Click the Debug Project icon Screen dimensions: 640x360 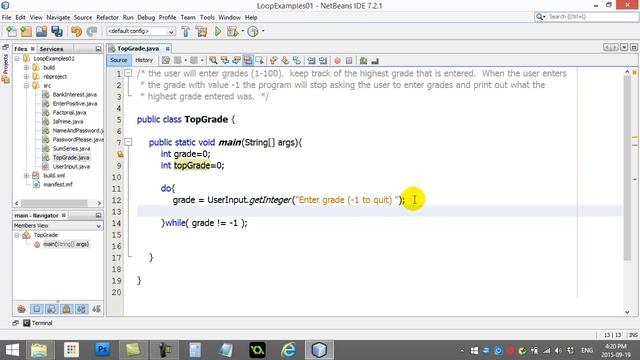click(x=233, y=31)
